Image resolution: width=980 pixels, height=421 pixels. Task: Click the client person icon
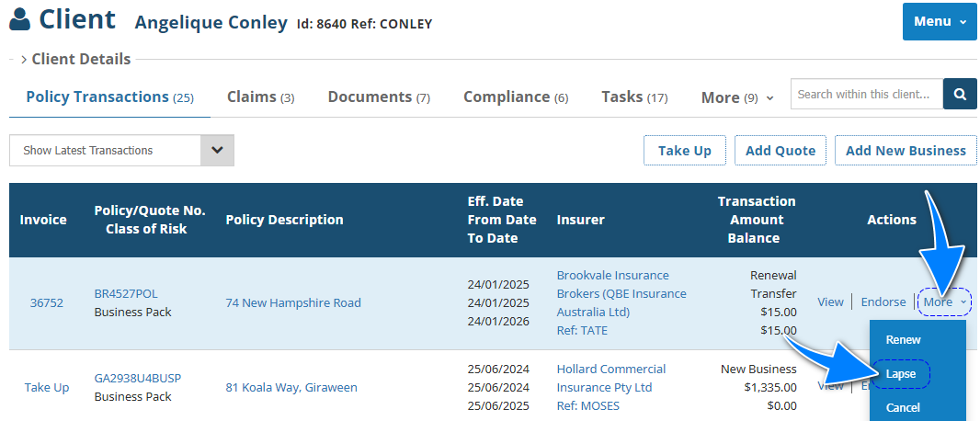(20, 19)
